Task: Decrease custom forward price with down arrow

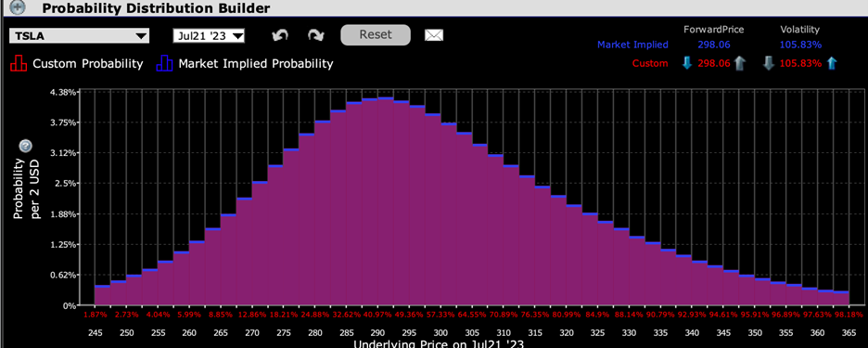Action: coord(687,63)
